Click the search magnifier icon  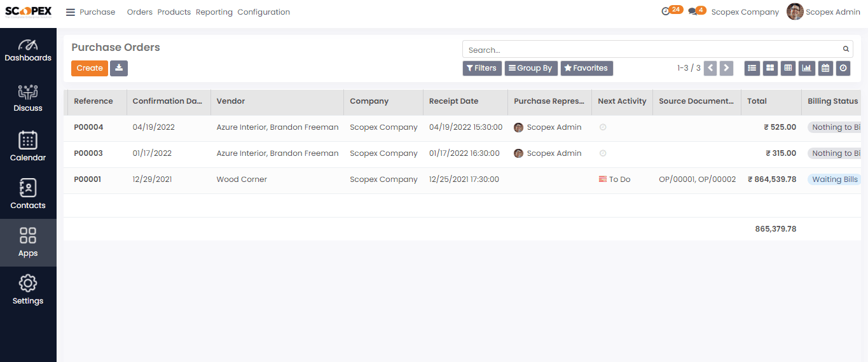[846, 49]
